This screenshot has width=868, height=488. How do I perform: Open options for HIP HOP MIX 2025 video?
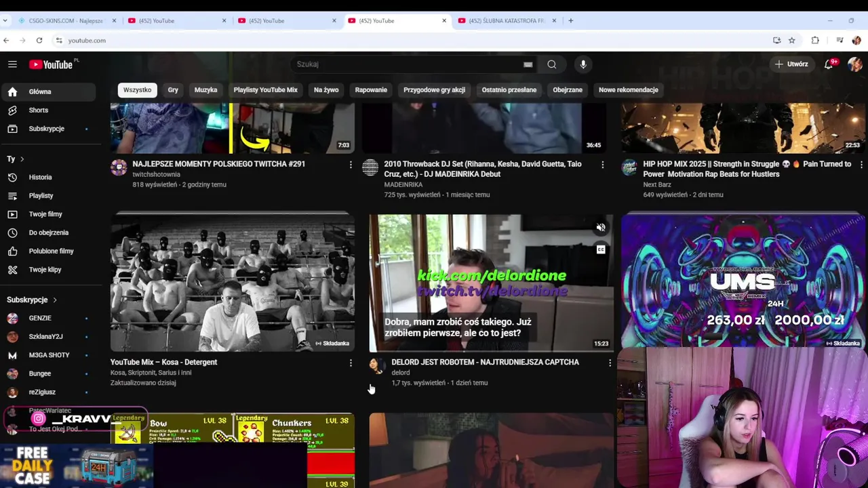(x=861, y=165)
